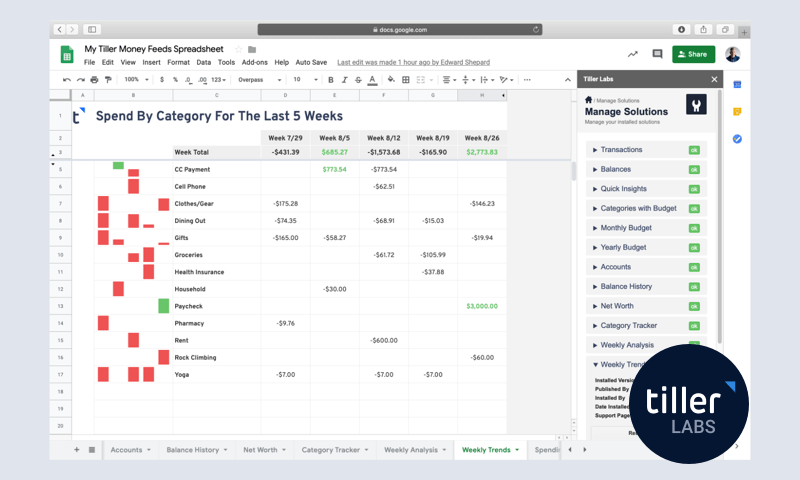The height and width of the screenshot is (480, 800).
Task: Open the Google Keep side panel icon
Action: (x=737, y=112)
